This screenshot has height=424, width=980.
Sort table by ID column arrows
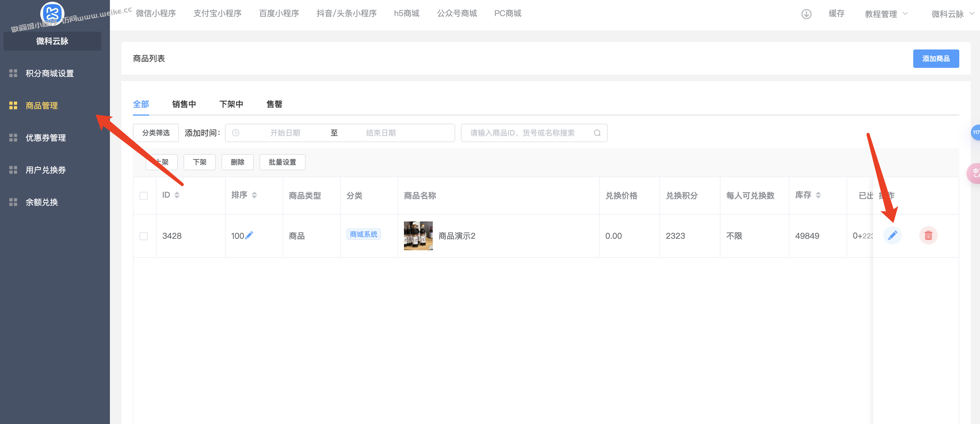coord(177,195)
